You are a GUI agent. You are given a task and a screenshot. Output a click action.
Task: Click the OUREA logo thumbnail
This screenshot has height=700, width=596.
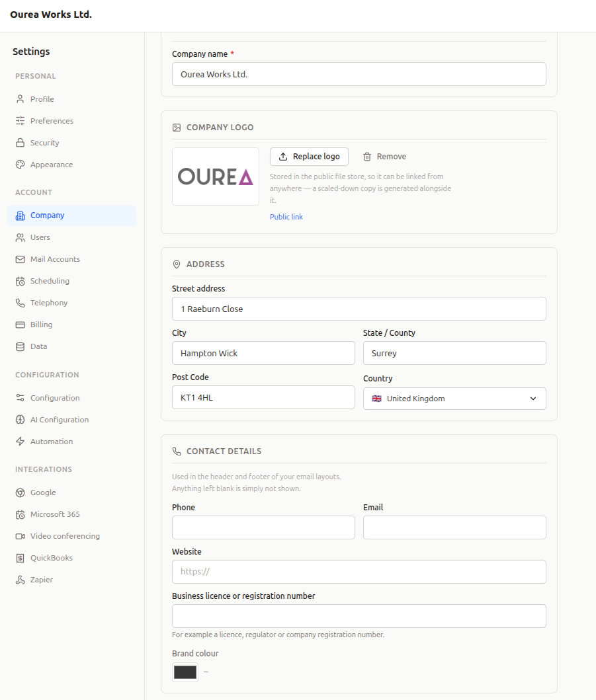point(216,176)
